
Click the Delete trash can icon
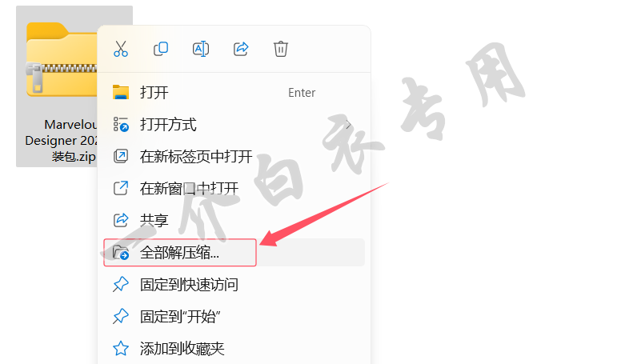click(x=281, y=49)
